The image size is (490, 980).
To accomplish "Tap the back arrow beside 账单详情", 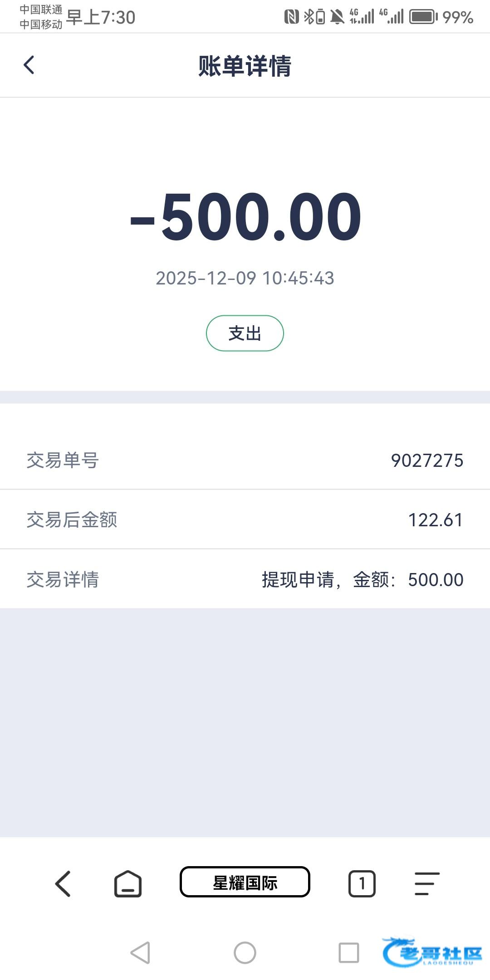I will pos(29,65).
